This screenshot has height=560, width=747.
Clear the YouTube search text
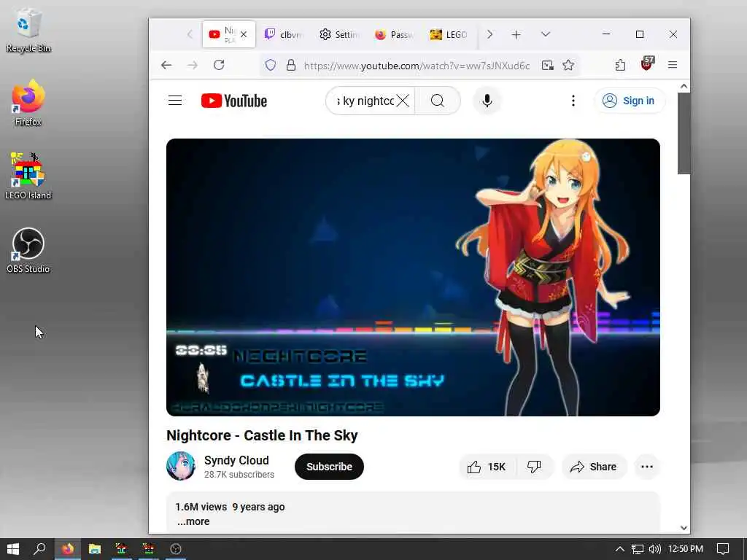pos(403,101)
